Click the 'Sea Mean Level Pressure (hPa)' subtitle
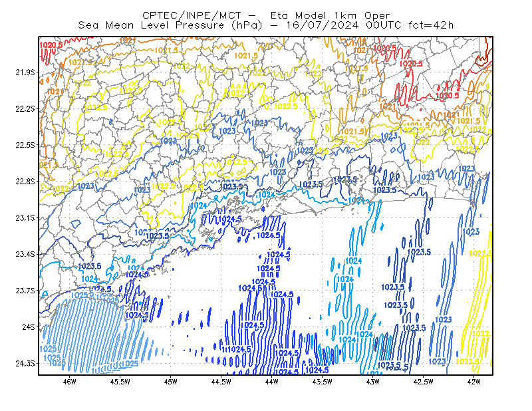 (170, 25)
